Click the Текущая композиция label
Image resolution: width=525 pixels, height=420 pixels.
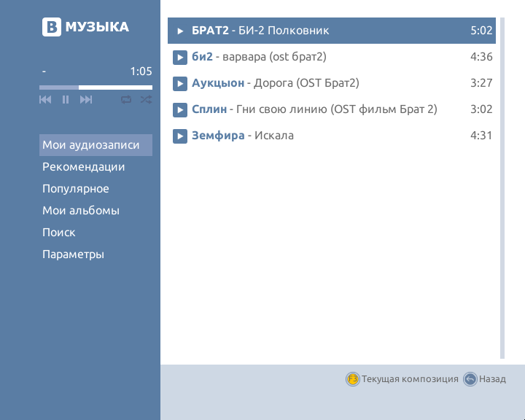click(410, 379)
